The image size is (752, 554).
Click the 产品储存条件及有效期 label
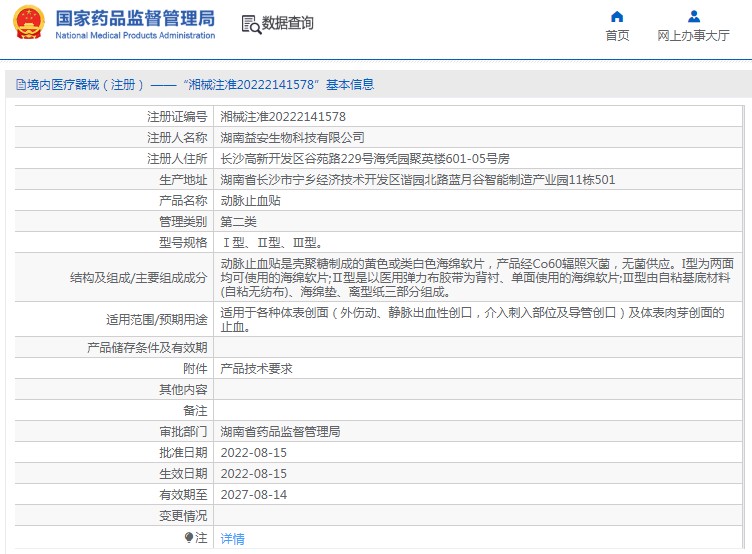147,347
